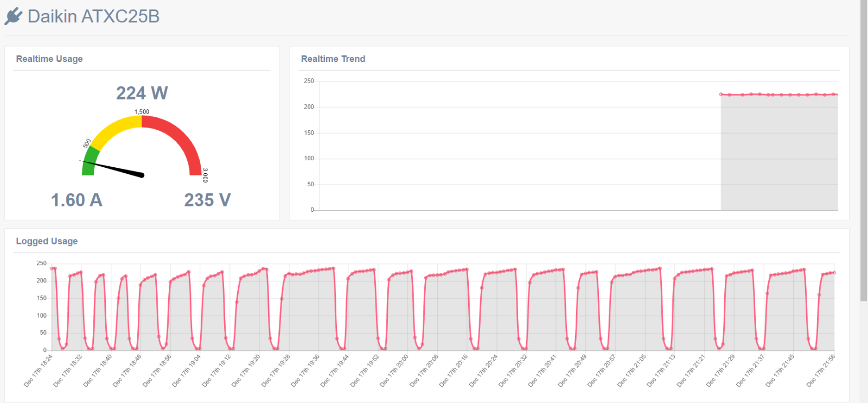868x403 pixels.
Task: Click the 150 axis label in Realtime Trend
Action: click(309, 133)
